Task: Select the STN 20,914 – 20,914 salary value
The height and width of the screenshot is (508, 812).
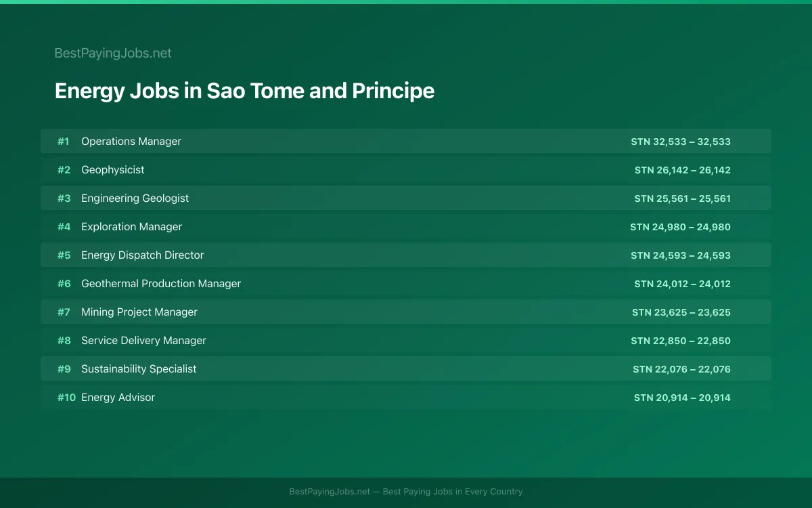Action: [682, 398]
